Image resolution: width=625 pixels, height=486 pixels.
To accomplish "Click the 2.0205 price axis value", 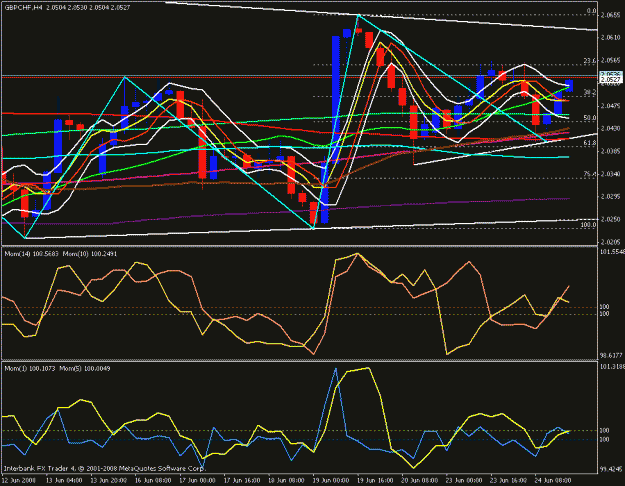I will [611, 242].
